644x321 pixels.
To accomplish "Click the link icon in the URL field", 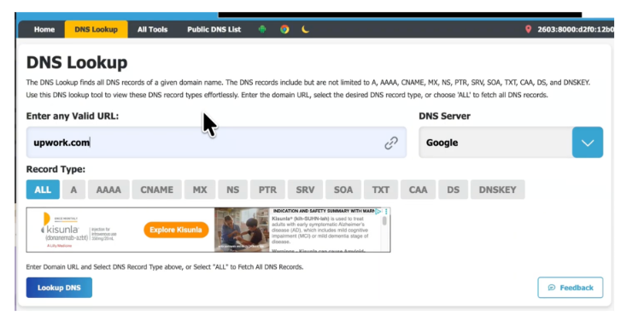I will coord(391,143).
